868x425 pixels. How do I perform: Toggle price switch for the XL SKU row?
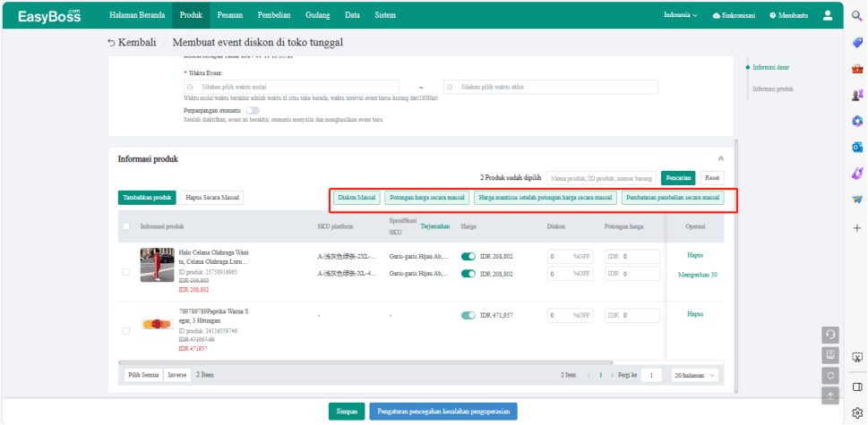pos(468,274)
